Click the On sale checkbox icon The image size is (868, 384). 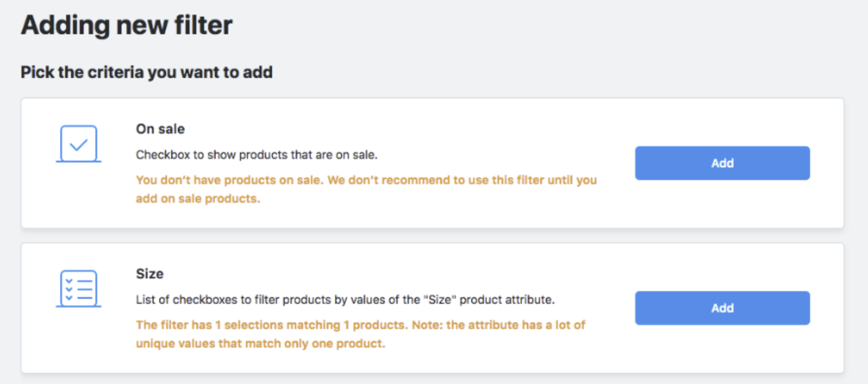coord(79,144)
